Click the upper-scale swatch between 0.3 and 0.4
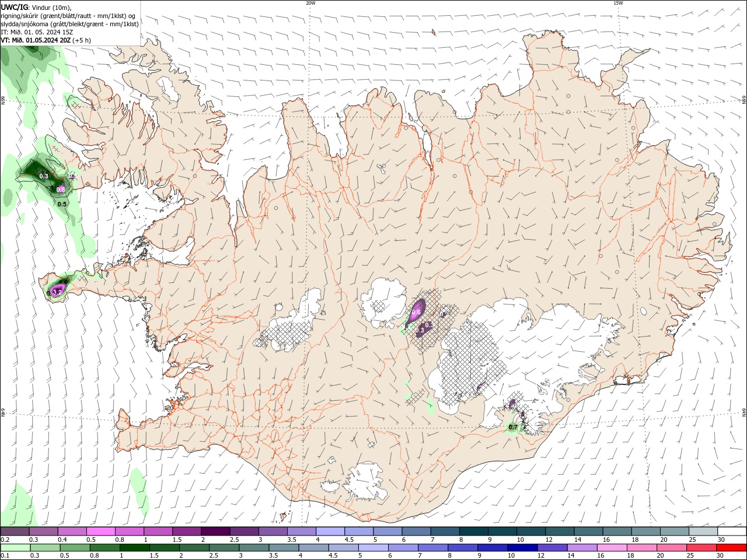Image resolution: width=747 pixels, height=560 pixels. click(x=43, y=531)
